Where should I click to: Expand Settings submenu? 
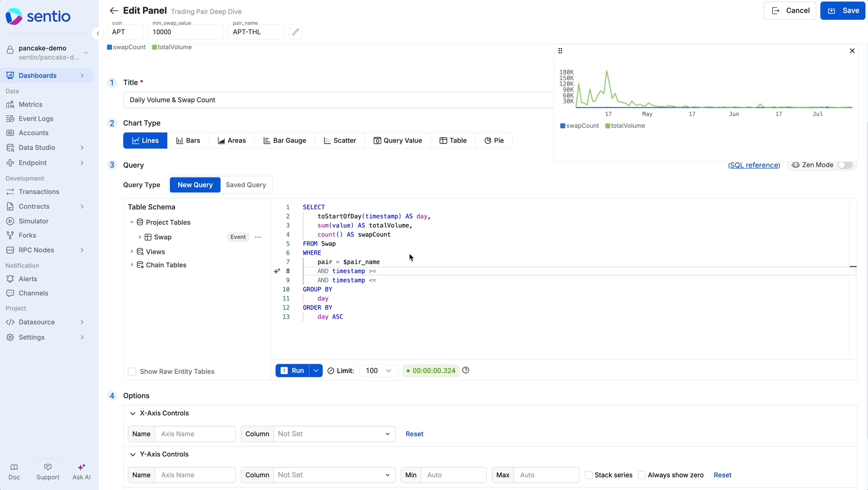pyautogui.click(x=82, y=337)
